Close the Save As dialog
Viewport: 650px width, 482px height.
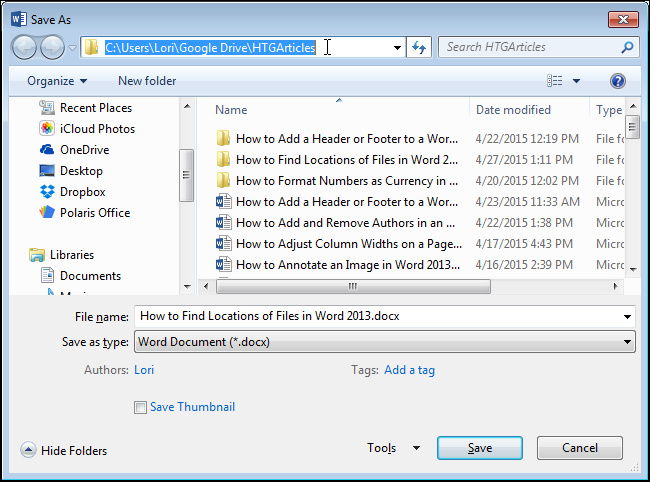click(623, 19)
